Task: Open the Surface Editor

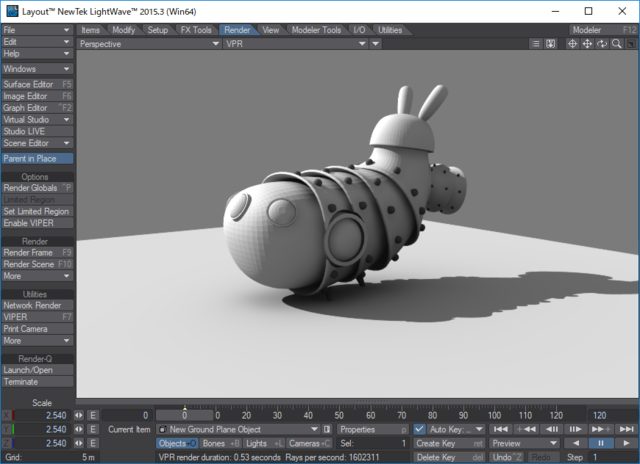Action: tap(37, 84)
